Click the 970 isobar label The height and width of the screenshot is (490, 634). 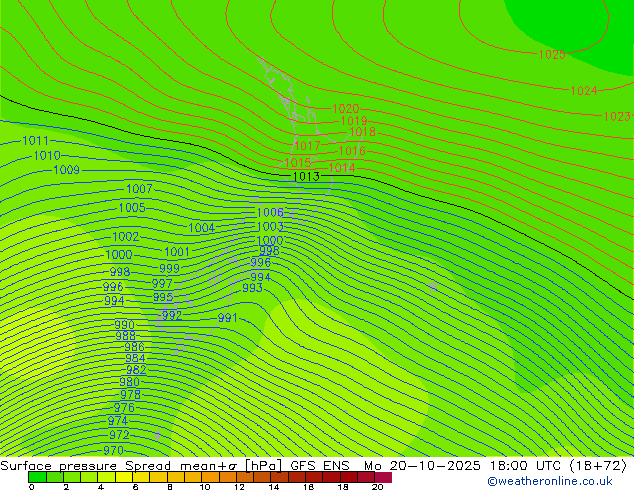click(x=113, y=450)
